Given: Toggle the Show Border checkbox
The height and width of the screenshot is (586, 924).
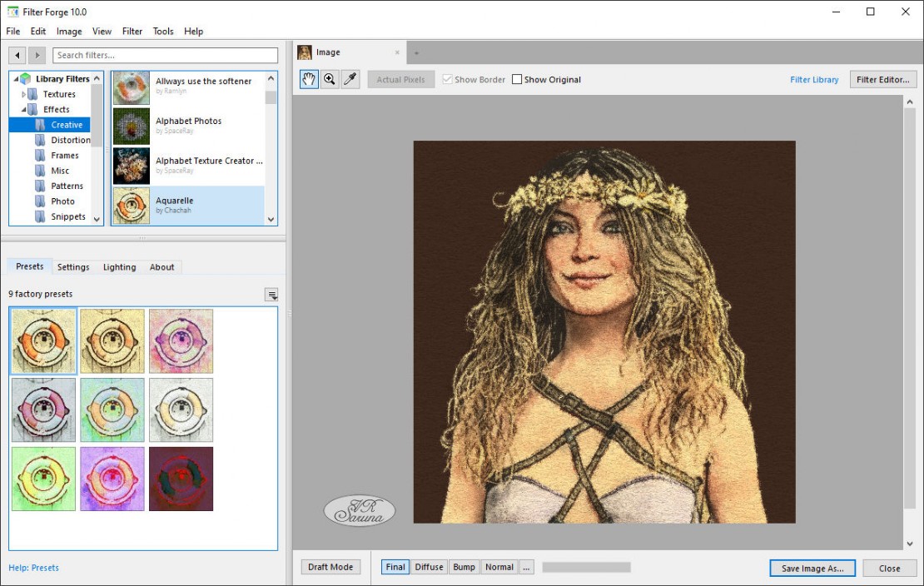Looking at the screenshot, I should coord(447,79).
